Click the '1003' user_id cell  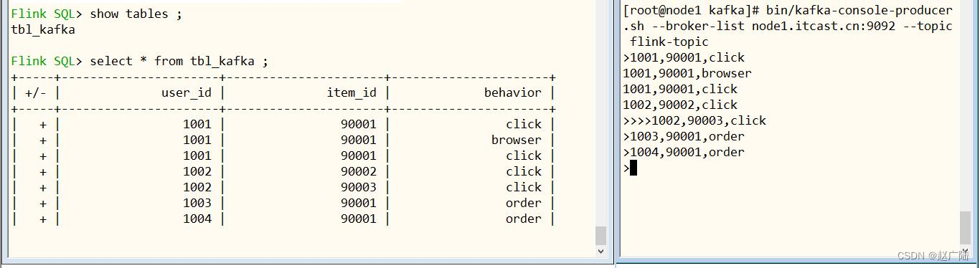(x=197, y=203)
